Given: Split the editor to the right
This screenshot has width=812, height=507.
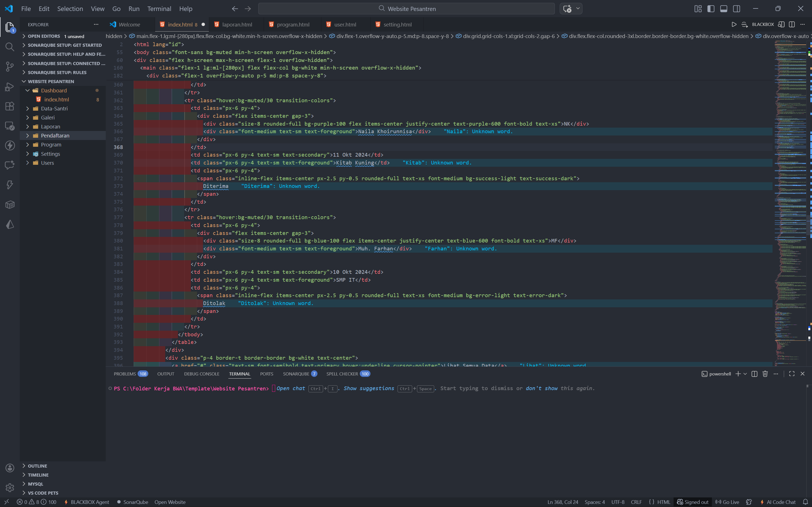Looking at the screenshot, I should click(791, 25).
